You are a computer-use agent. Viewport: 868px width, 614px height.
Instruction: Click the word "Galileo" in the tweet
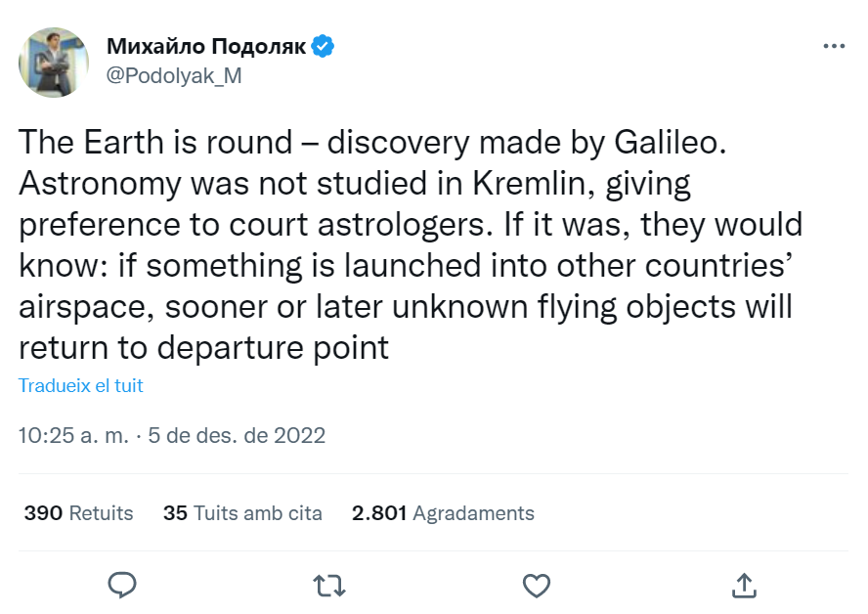coord(669,143)
